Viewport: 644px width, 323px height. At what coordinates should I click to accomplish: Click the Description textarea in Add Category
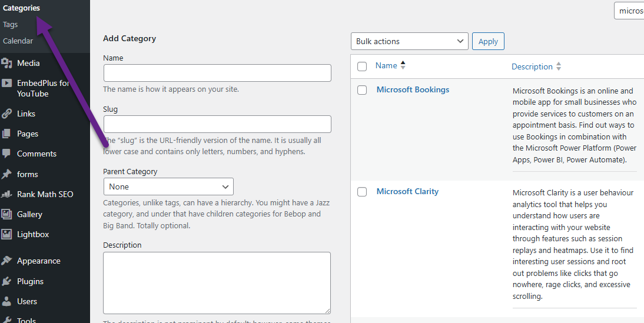tap(217, 283)
